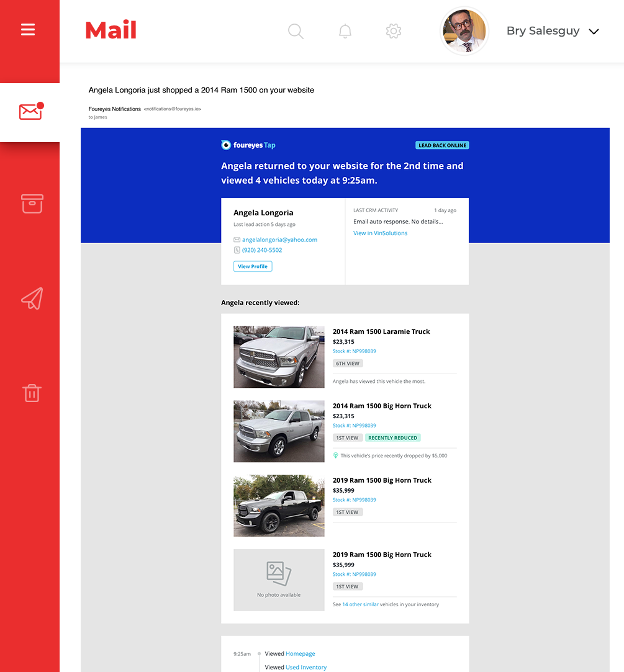Open 14 other similar vehicles link
This screenshot has width=624, height=672.
click(360, 604)
